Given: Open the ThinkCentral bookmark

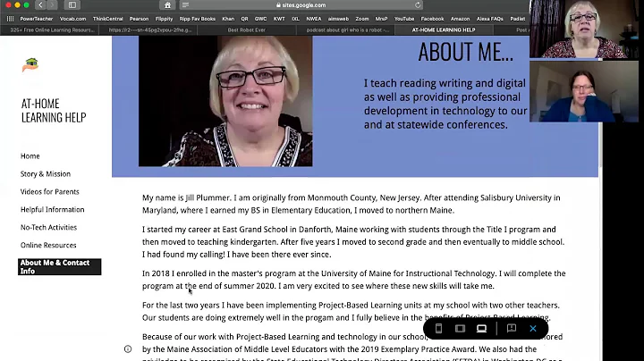Looking at the screenshot, I should click(107, 19).
